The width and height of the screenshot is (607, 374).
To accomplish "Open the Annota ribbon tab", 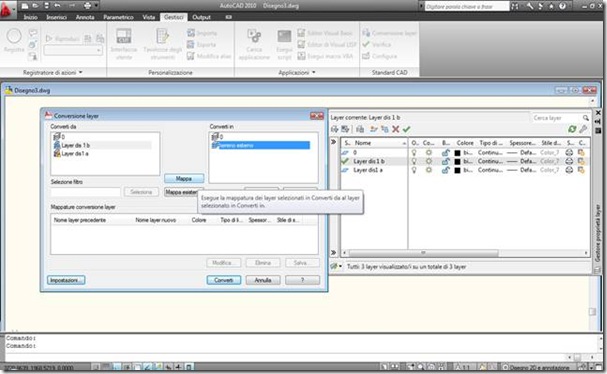I will tap(85, 17).
